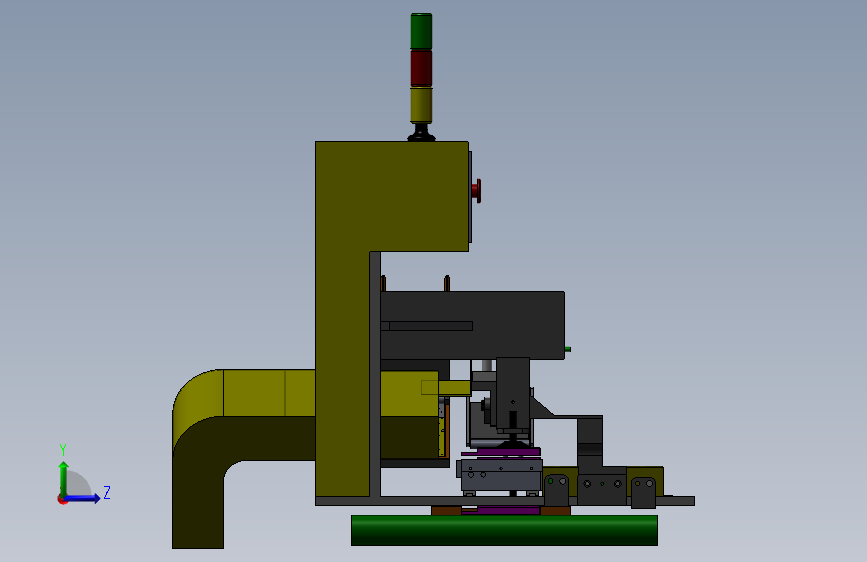This screenshot has width=867, height=562.
Task: Select the light gray slide block with bolt holes
Action: [x=500, y=475]
